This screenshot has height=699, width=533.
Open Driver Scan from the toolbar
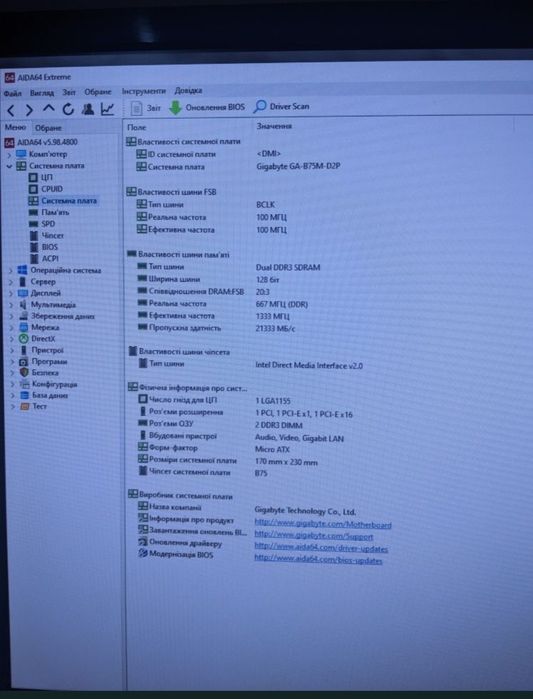(x=282, y=107)
